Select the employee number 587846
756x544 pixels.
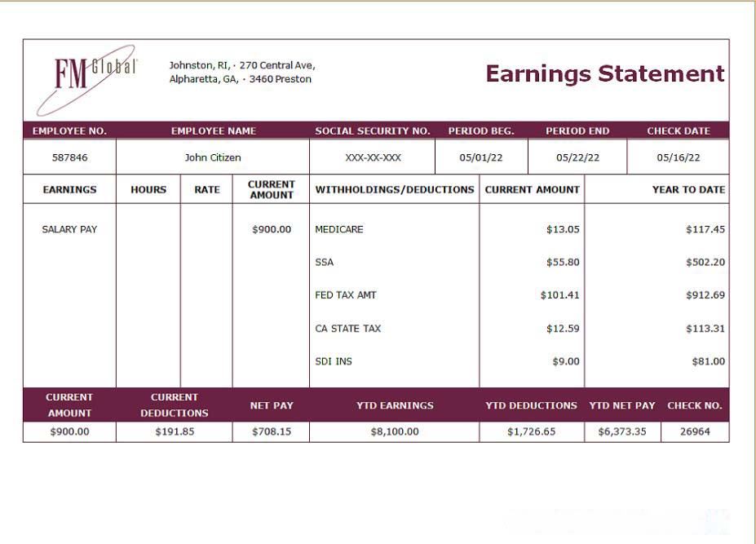69,157
